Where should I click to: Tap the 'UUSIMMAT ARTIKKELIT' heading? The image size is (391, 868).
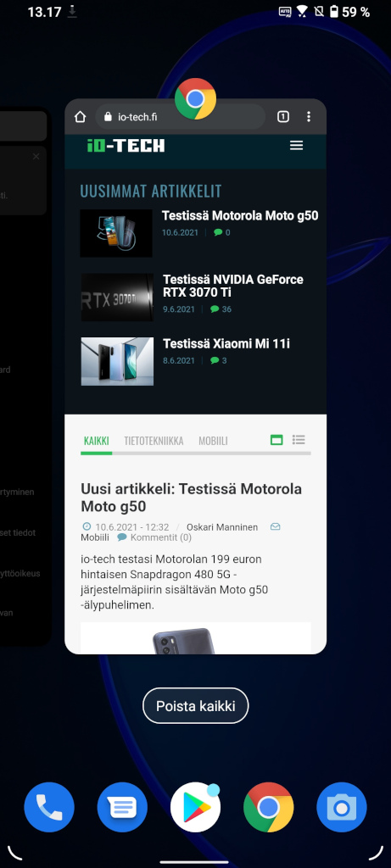(151, 191)
